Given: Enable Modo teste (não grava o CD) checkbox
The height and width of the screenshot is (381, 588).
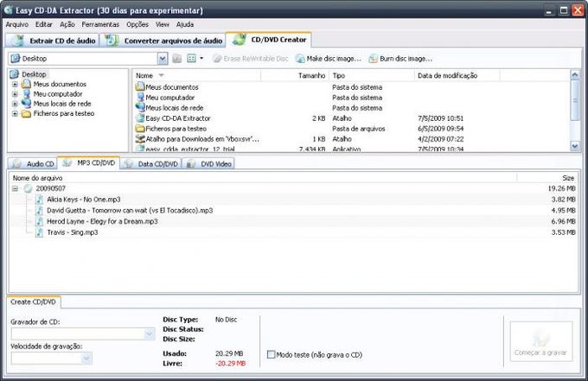Looking at the screenshot, I should (x=271, y=354).
